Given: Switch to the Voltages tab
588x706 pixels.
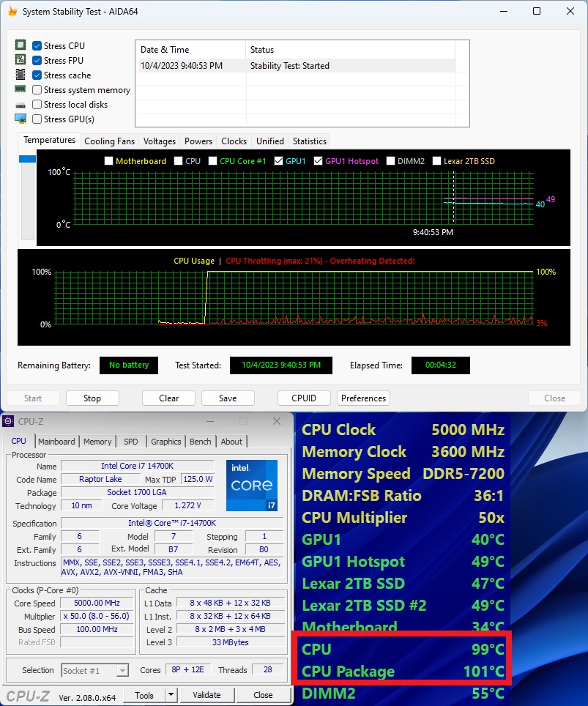Looking at the screenshot, I should 160,141.
